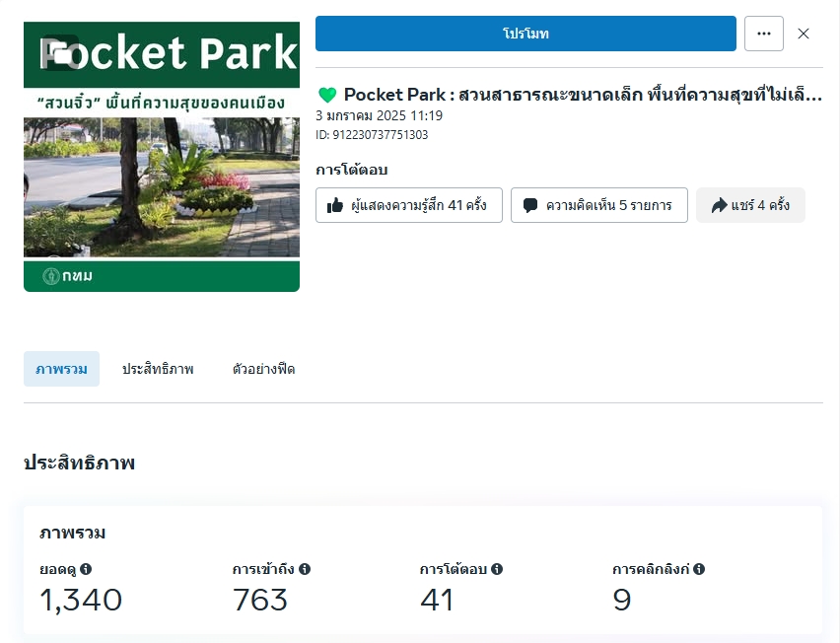Open the 4 shares button
Viewport: 840px width, 643px height.
tap(750, 205)
